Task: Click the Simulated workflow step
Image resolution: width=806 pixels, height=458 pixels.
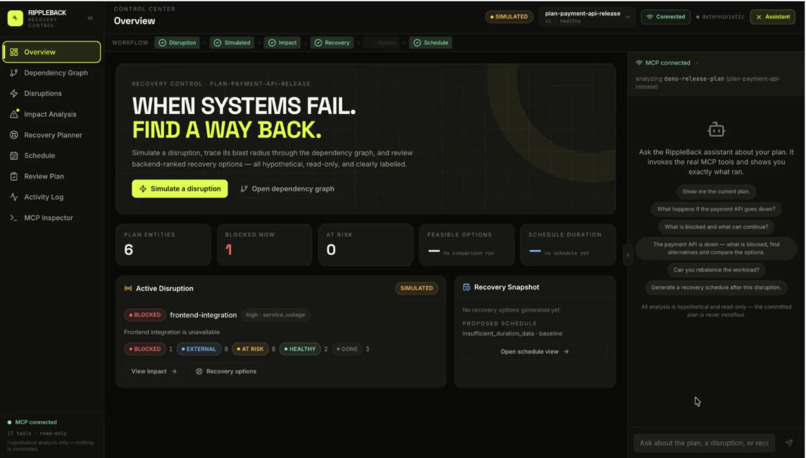Action: point(232,43)
